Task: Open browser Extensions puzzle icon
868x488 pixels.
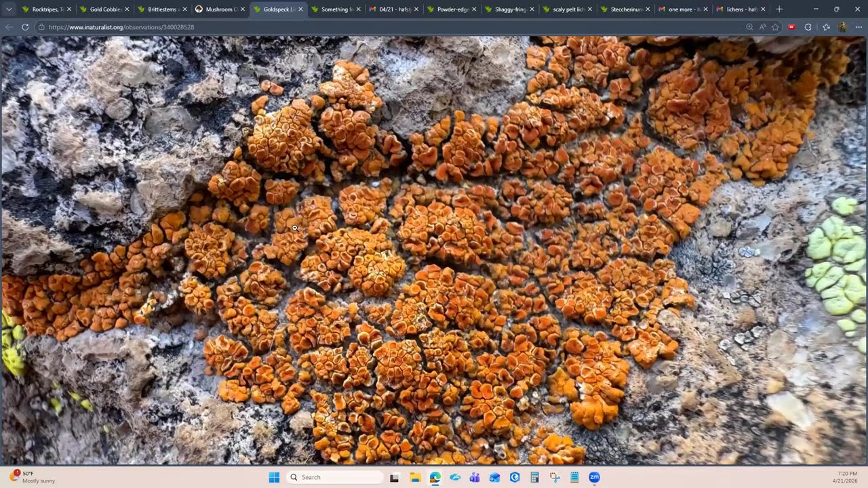Action: (x=808, y=27)
